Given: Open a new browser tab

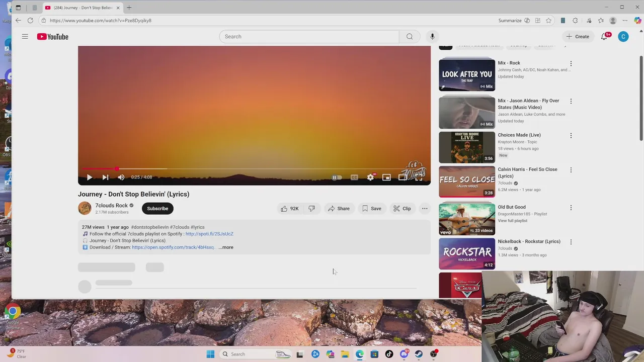Looking at the screenshot, I should tap(129, 8).
